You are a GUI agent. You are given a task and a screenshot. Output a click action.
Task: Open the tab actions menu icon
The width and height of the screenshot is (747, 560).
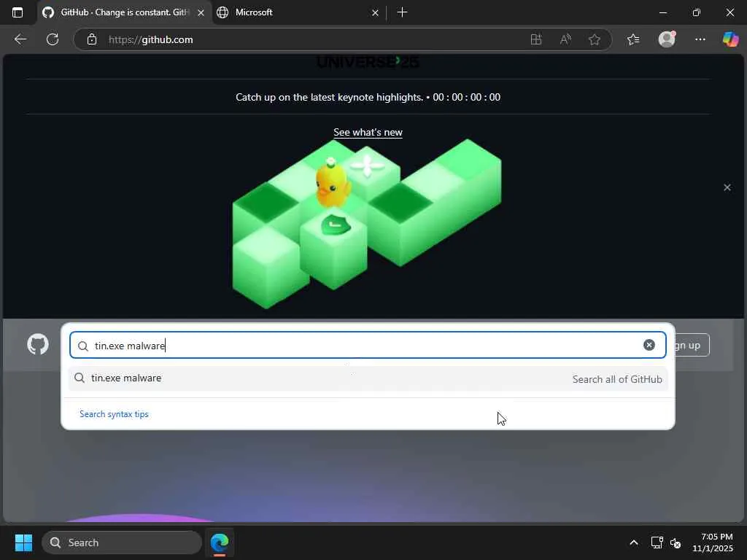[x=18, y=12]
